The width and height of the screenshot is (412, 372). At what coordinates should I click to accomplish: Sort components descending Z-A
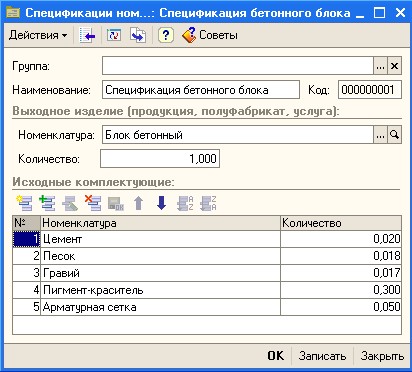(208, 203)
